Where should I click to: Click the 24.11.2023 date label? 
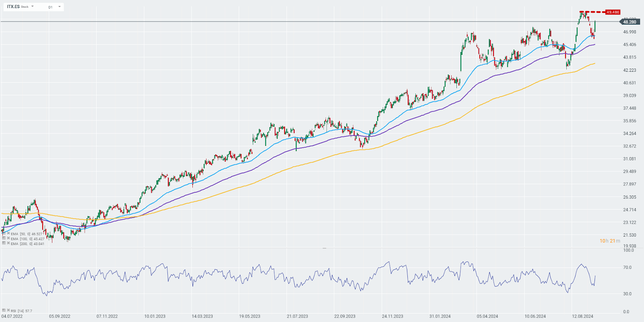(x=392, y=316)
